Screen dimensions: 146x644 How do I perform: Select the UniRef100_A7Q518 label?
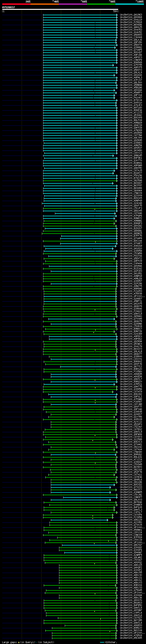[x=131, y=636]
